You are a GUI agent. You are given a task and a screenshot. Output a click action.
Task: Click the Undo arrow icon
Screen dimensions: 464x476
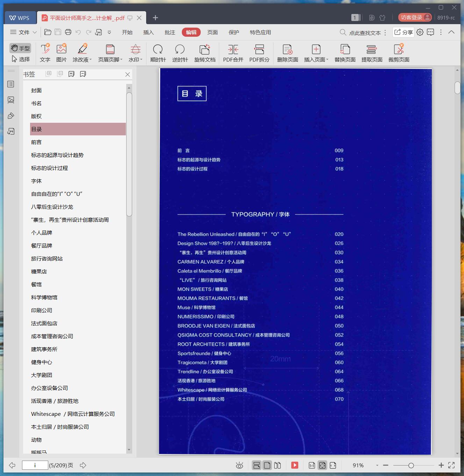pos(78,32)
